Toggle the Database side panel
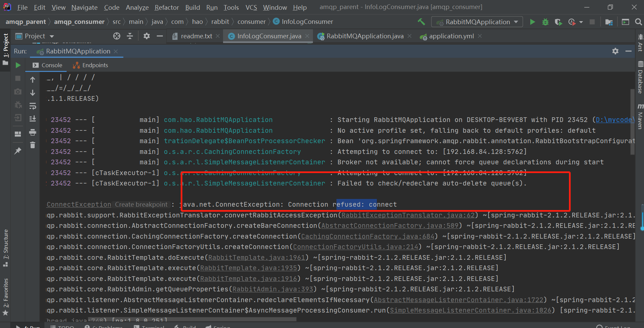This screenshot has height=328, width=644. [640, 77]
